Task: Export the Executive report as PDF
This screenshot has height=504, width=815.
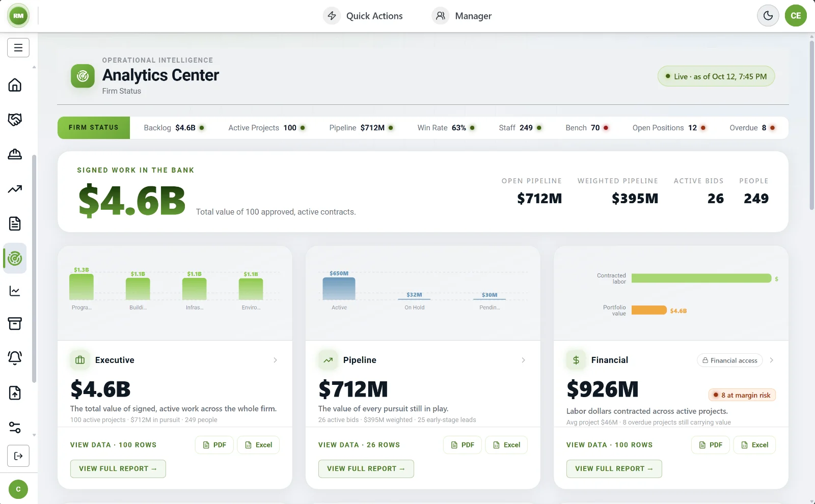Action: 214,445
